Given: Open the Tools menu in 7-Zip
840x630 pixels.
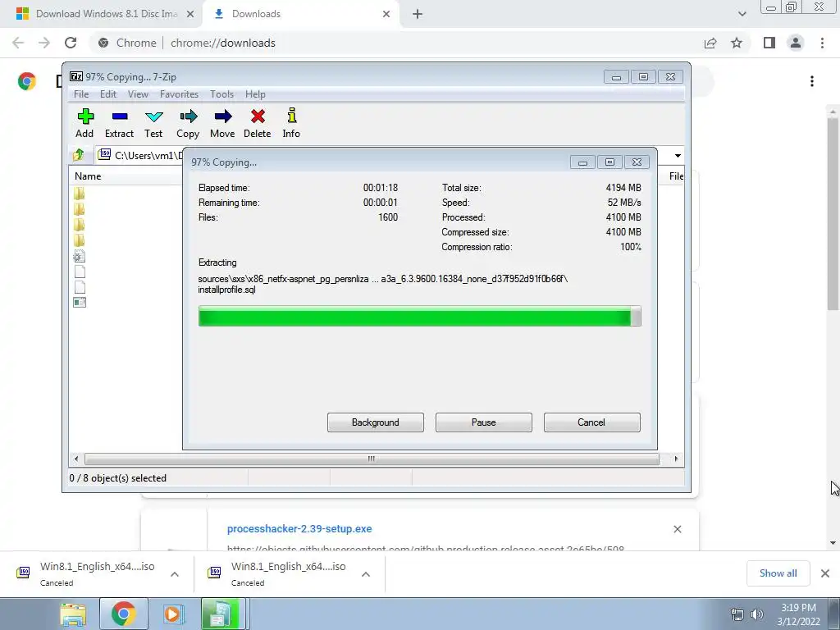Looking at the screenshot, I should coord(221,94).
